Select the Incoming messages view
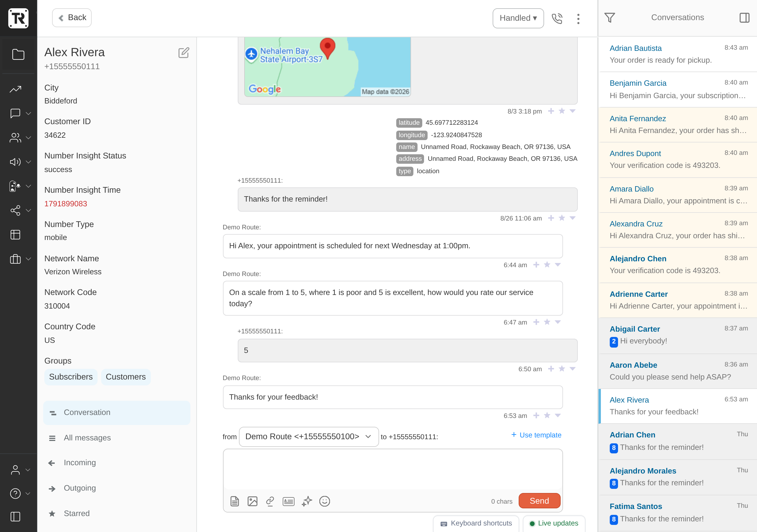The height and width of the screenshot is (532, 757). (117, 463)
